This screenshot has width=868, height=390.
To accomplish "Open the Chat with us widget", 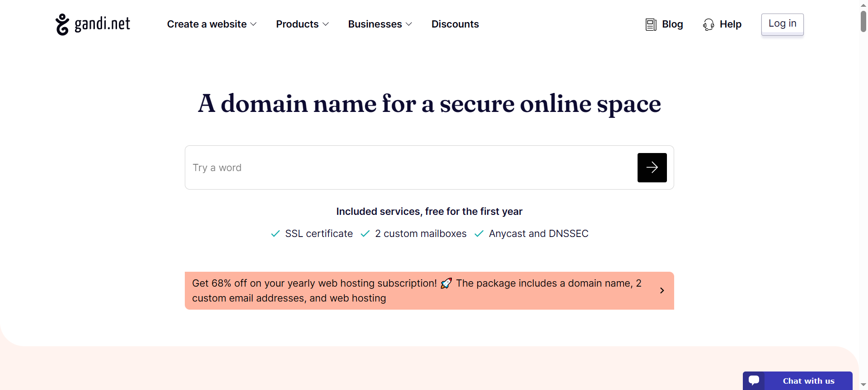I will (x=808, y=381).
